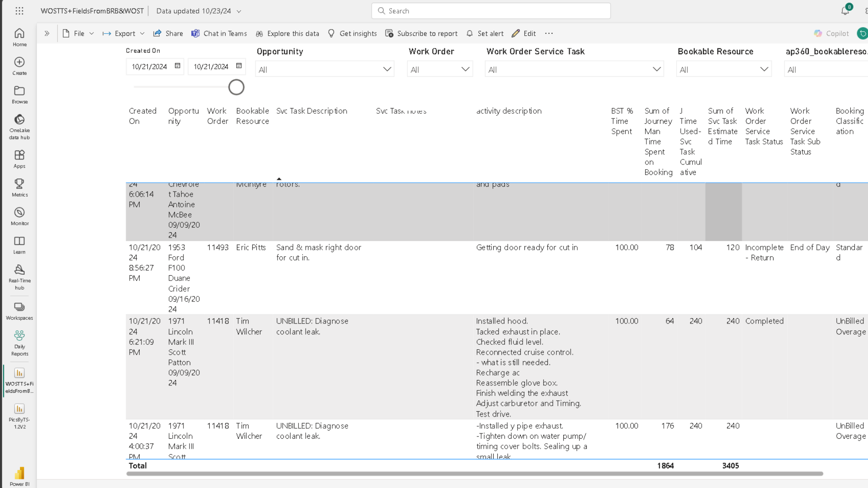The width and height of the screenshot is (868, 488).
Task: Open Browse in left navigation
Action: [19, 95]
